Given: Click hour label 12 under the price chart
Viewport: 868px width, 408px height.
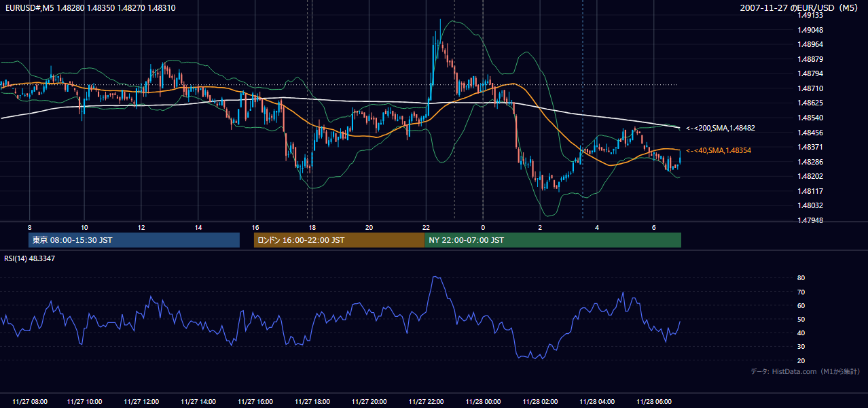Looking at the screenshot, I should pos(141,227).
